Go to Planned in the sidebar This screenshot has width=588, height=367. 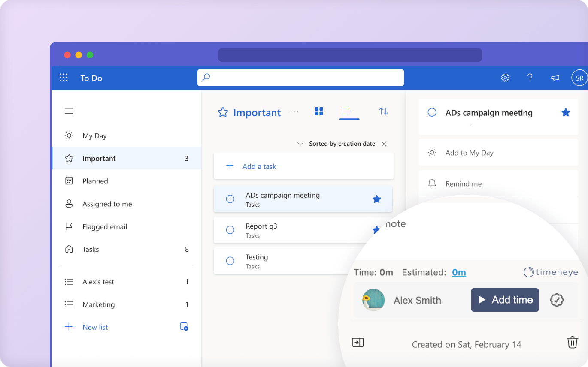click(126, 181)
